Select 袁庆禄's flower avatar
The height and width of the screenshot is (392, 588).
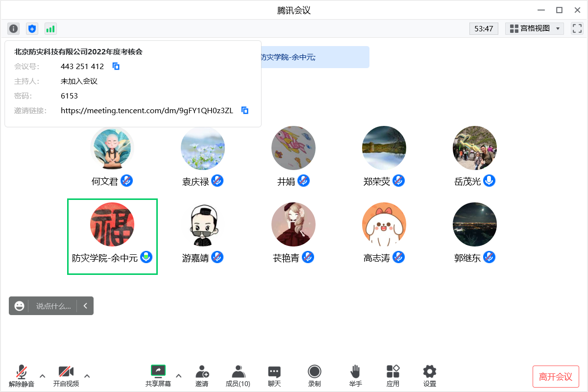[203, 148]
